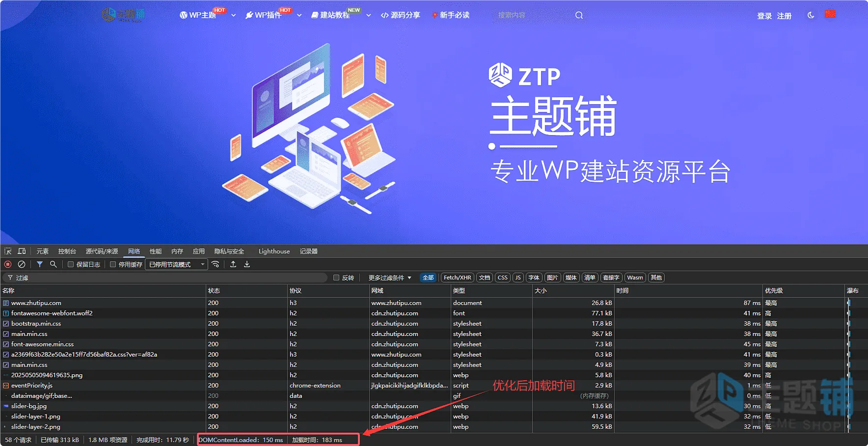Image resolution: width=868 pixels, height=446 pixels.
Task: Clear the network log
Action: tap(22, 264)
